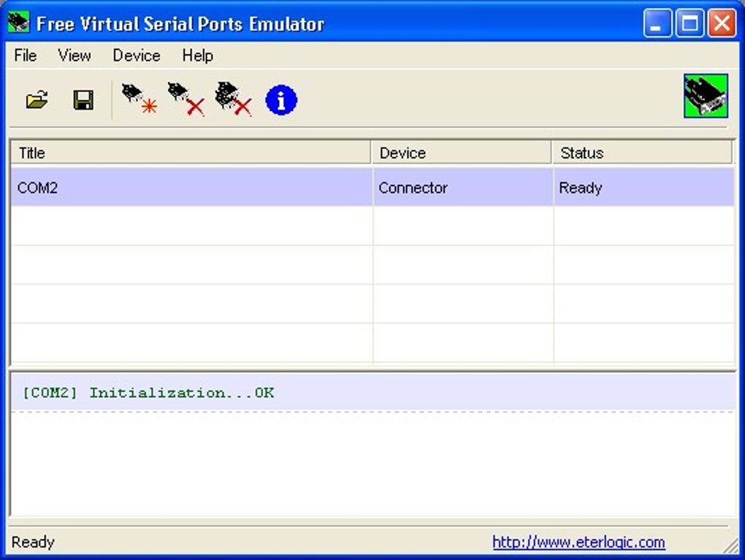Sort by the Device column header
This screenshot has height=560, width=745.
point(462,153)
